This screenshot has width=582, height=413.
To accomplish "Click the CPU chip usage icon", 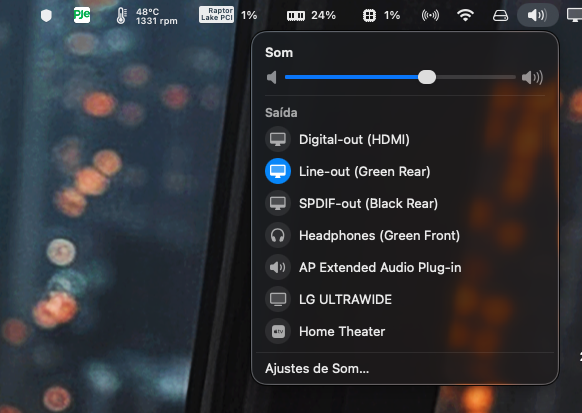I will pyautogui.click(x=369, y=16).
